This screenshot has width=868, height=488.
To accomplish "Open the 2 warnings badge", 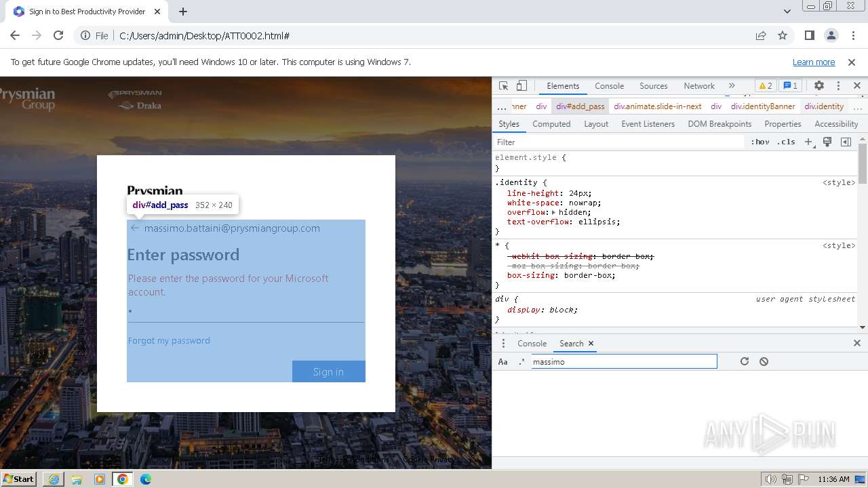I will tap(766, 86).
